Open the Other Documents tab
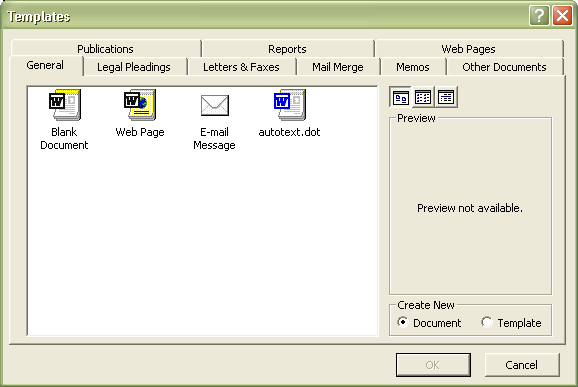Screen dimensions: 578x387 pyautogui.click(x=504, y=67)
